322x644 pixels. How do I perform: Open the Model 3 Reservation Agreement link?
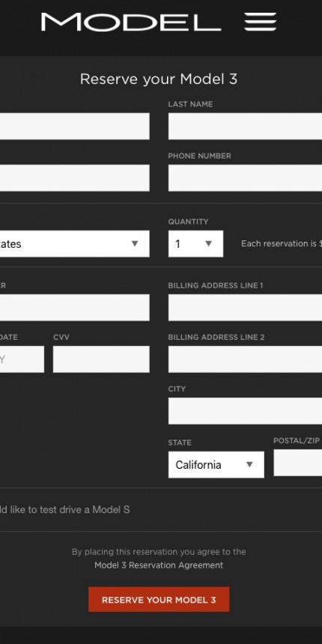tap(159, 565)
